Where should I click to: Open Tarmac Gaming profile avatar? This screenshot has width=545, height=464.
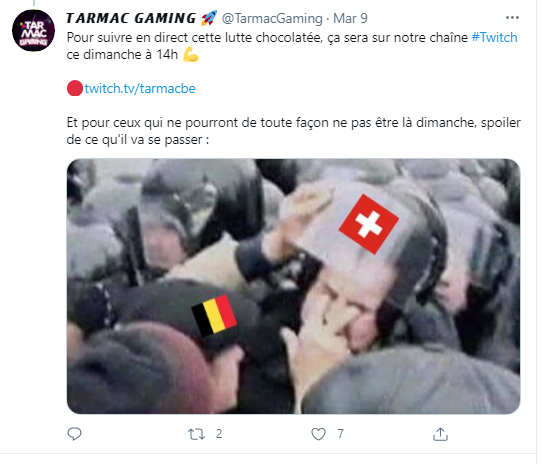click(33, 31)
